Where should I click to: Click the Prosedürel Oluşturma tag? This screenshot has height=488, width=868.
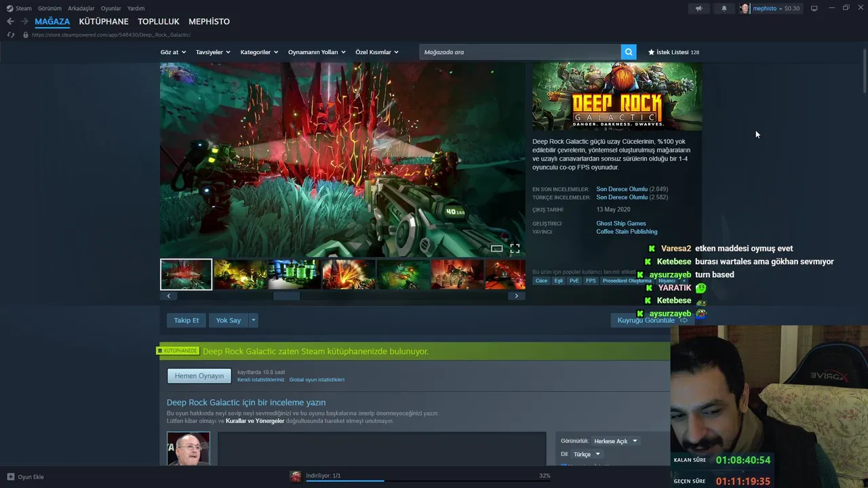click(627, 281)
